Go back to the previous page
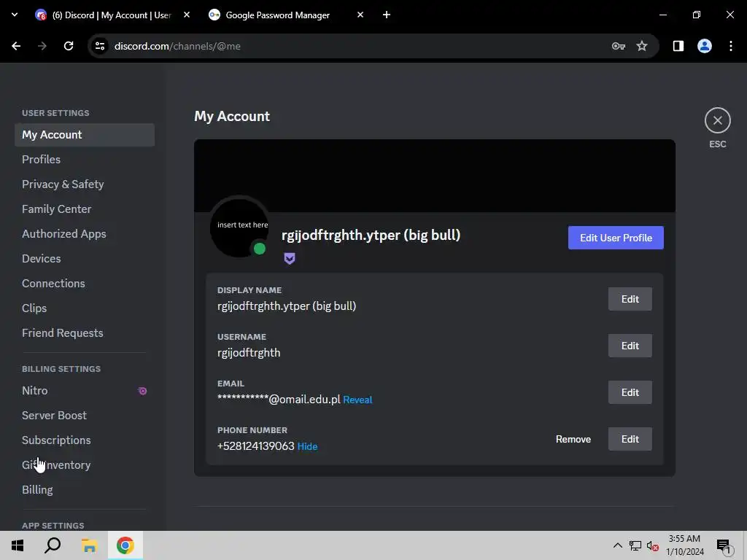The width and height of the screenshot is (747, 560). [x=16, y=46]
